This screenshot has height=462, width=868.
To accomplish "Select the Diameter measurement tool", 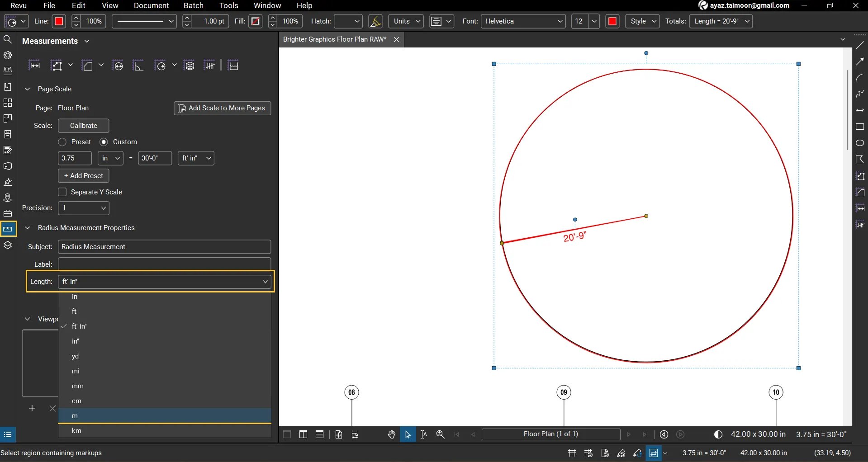I will click(118, 65).
